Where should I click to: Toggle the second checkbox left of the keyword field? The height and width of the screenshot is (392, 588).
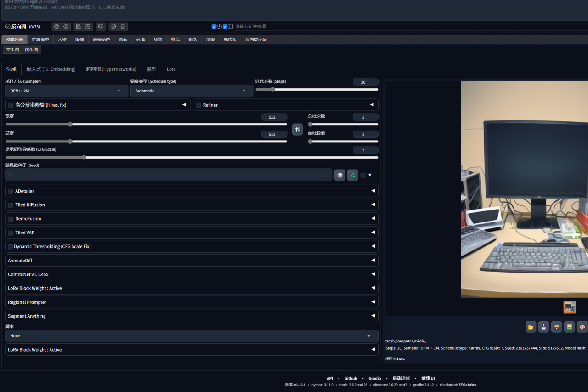(x=225, y=27)
